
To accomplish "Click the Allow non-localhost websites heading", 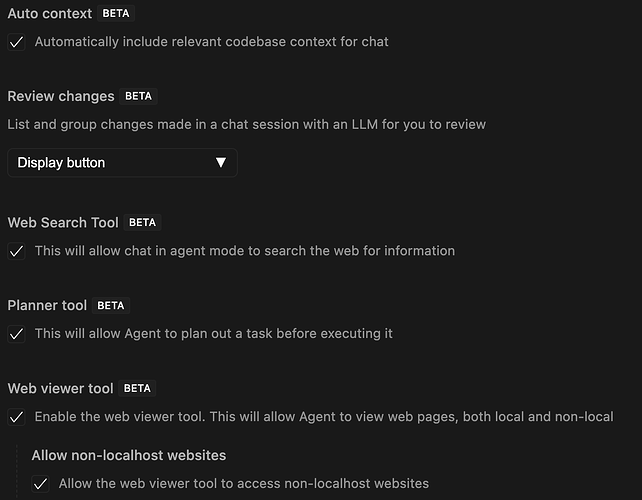I will (x=129, y=456).
